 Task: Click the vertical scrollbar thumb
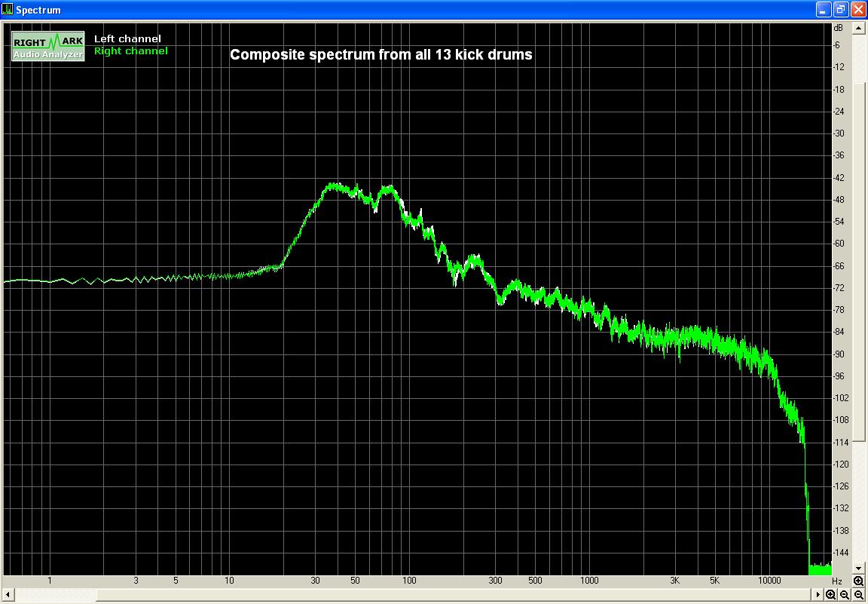click(859, 262)
